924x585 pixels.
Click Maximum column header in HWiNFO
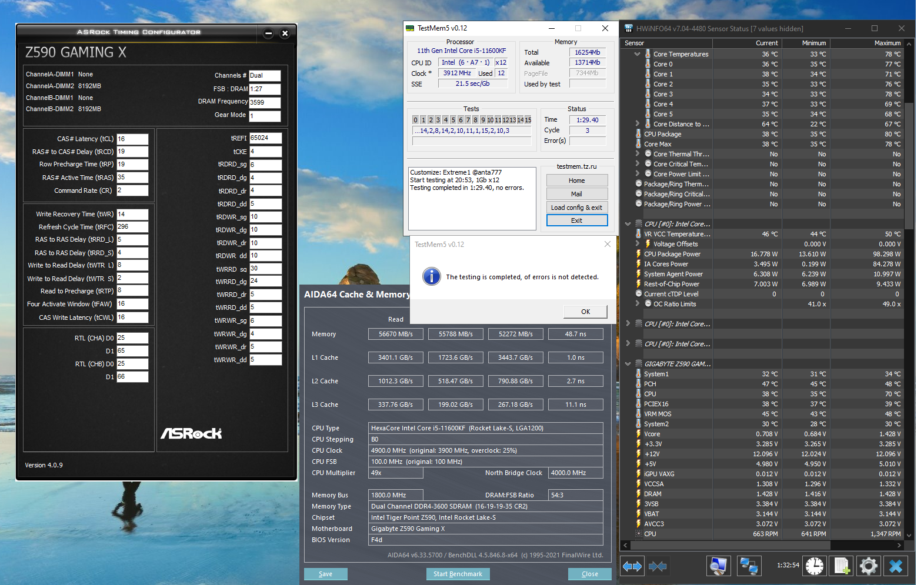click(x=866, y=43)
